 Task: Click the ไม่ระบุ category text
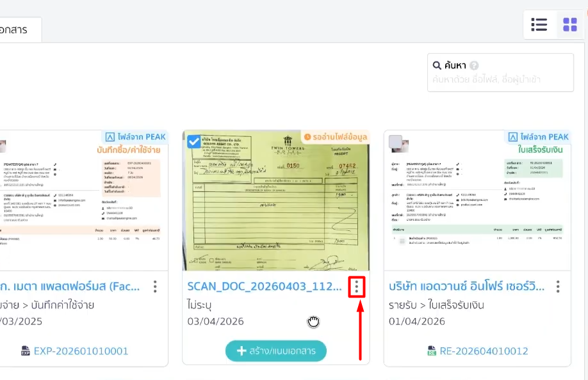[x=199, y=305]
